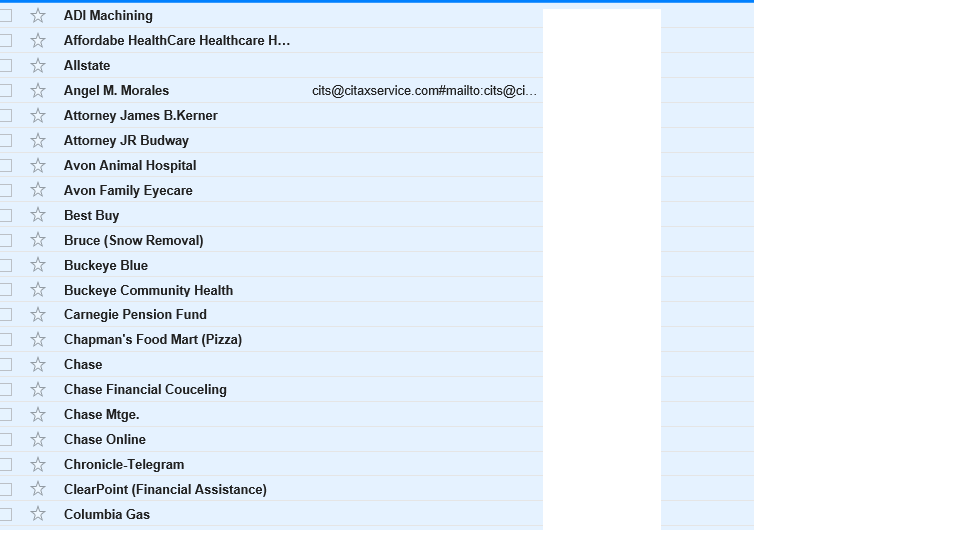
Task: Open Chapman's Food Mart (Pizza) contact
Action: (x=153, y=340)
